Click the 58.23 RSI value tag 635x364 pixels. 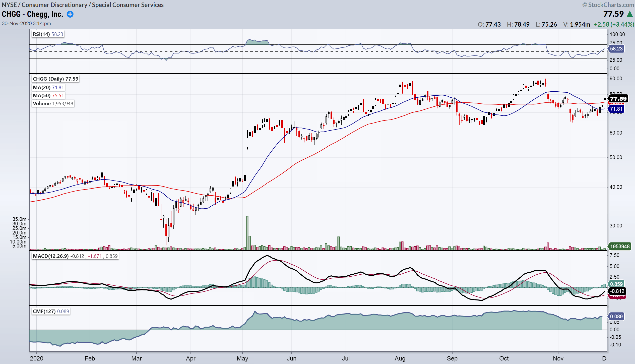(x=616, y=49)
